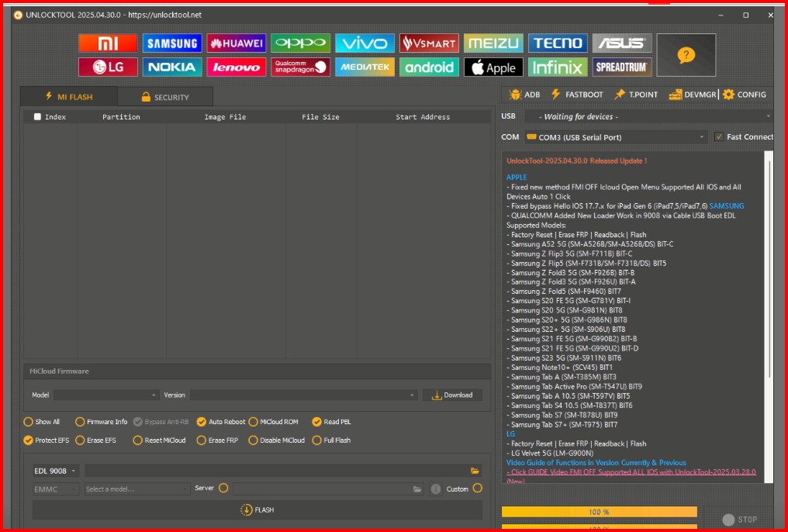Open the Vsmart brand module
This screenshot has height=532, width=788.
(429, 43)
